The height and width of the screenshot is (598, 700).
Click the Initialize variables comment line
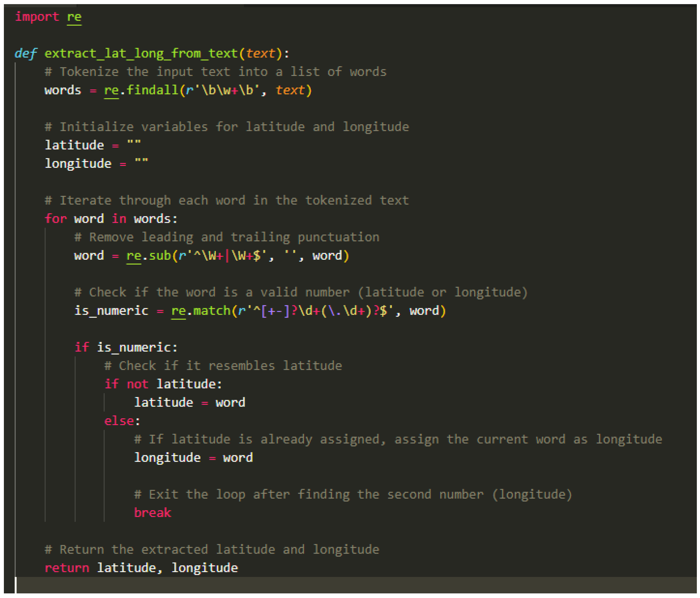(x=226, y=127)
